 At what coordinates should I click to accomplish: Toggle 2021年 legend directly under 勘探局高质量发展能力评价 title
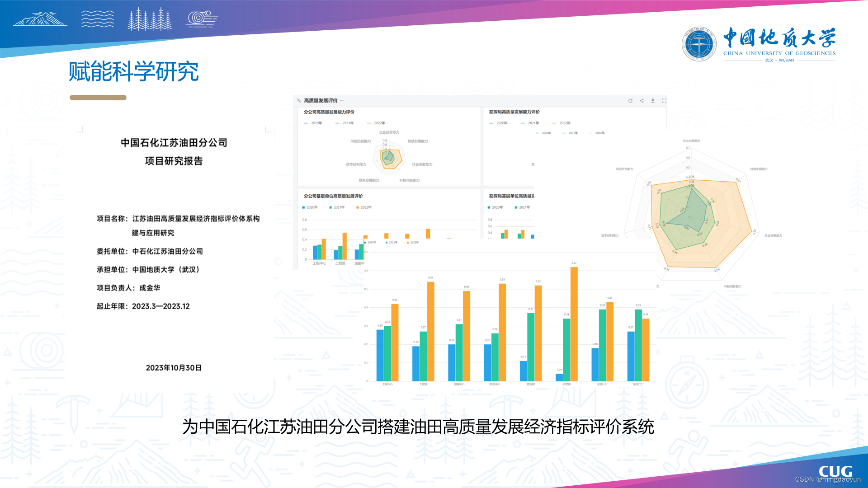pyautogui.click(x=530, y=123)
